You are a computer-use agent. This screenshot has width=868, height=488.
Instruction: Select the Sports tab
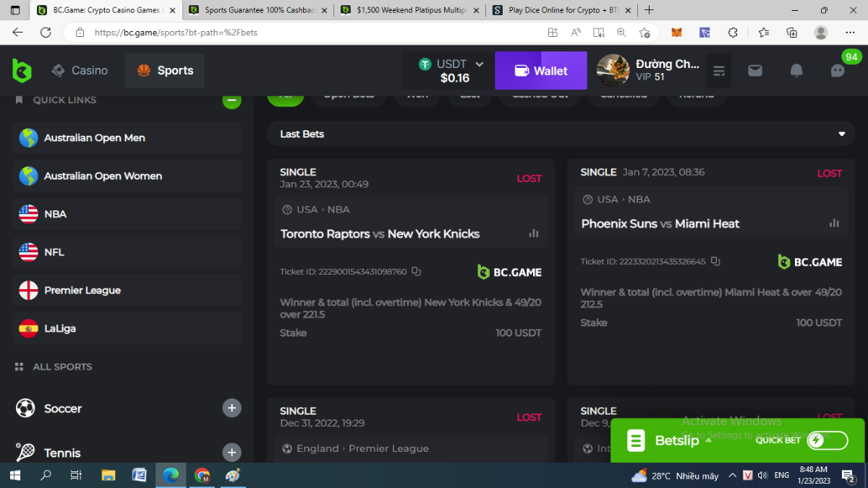coord(165,71)
